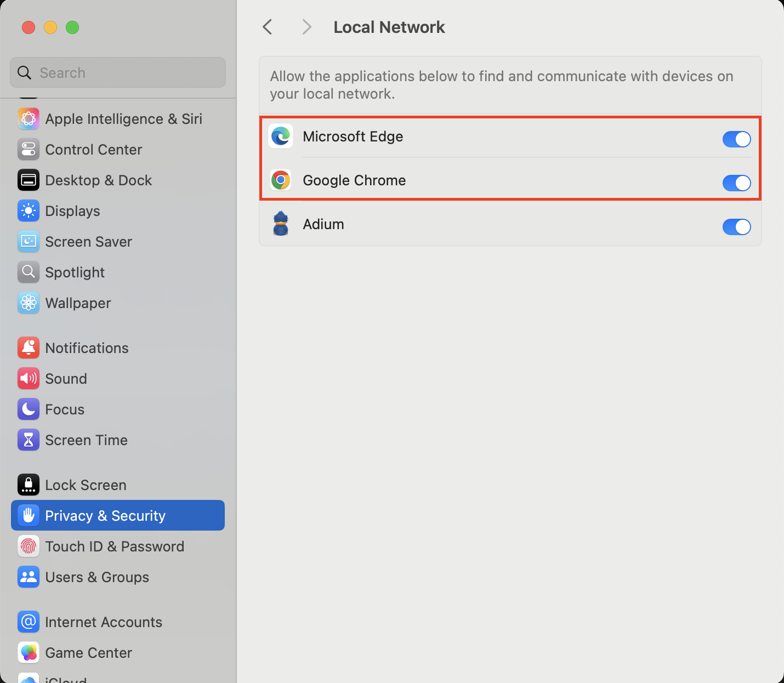This screenshot has width=784, height=683.
Task: Disable local network access for Microsoft Edge
Action: [x=736, y=139]
